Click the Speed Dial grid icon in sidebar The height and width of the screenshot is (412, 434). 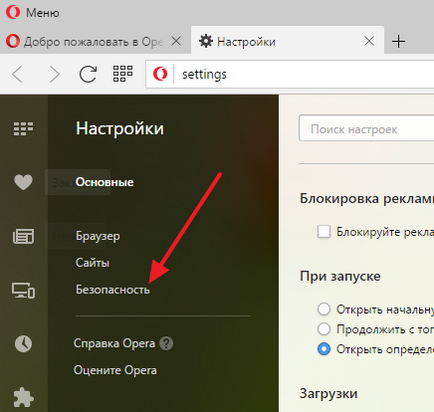23,129
